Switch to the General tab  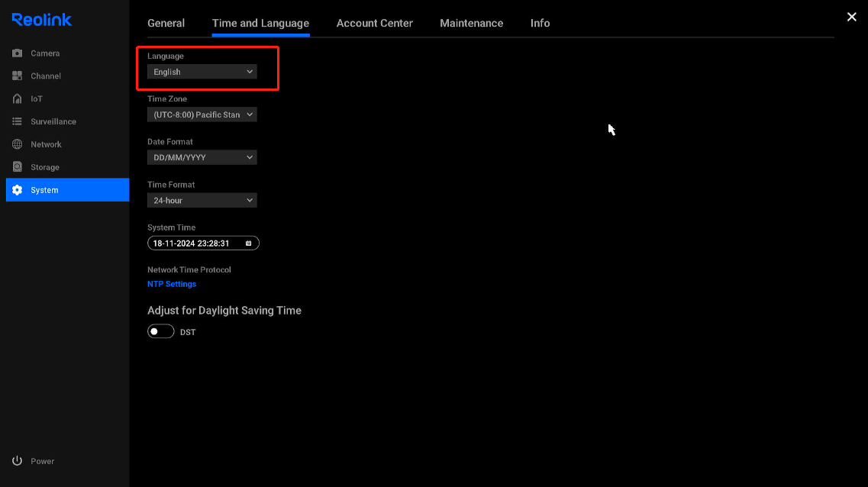[x=166, y=23]
